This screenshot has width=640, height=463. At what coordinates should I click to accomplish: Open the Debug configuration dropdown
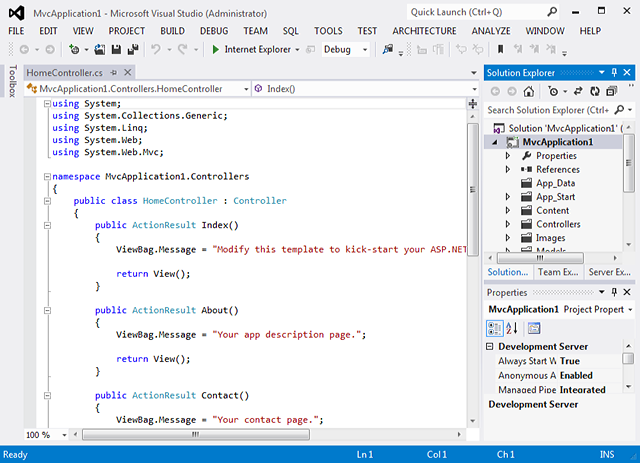(x=364, y=49)
